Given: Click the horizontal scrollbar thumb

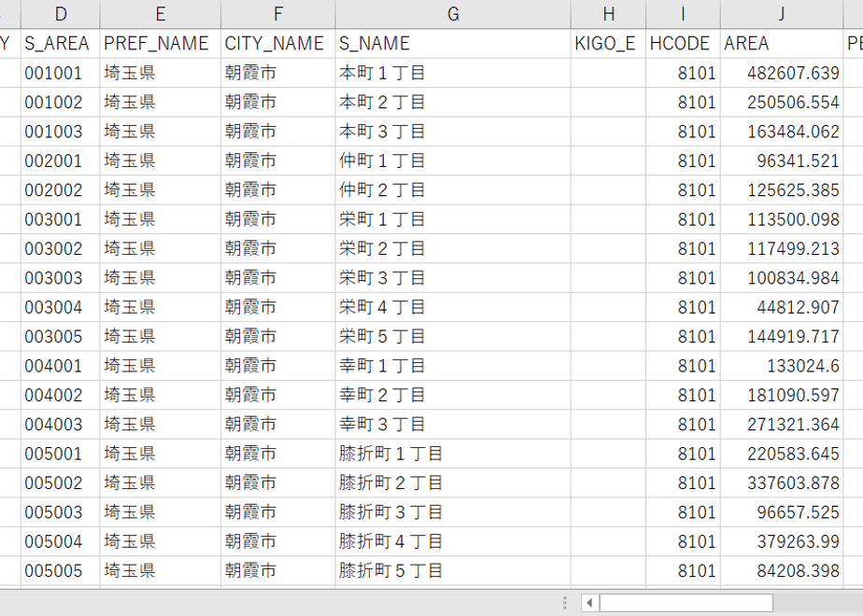Looking at the screenshot, I should tap(686, 603).
